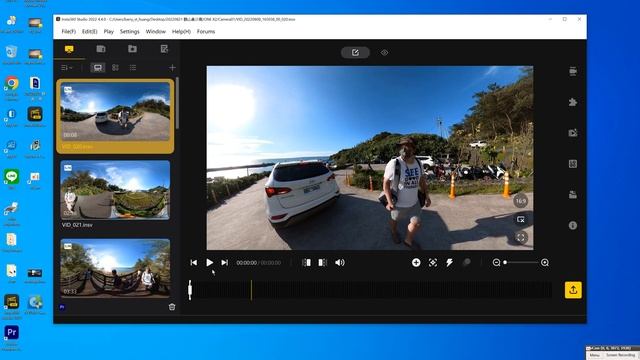Open the LINE app desktop icon
640x360 pixels.
11,176
